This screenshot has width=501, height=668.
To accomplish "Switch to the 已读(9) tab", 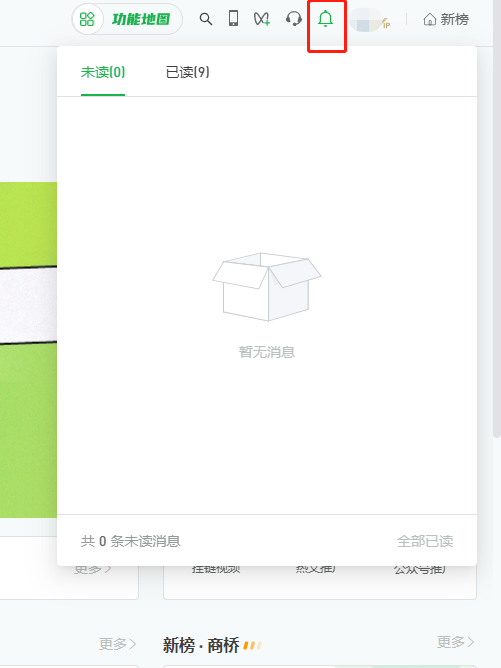I will [x=187, y=72].
